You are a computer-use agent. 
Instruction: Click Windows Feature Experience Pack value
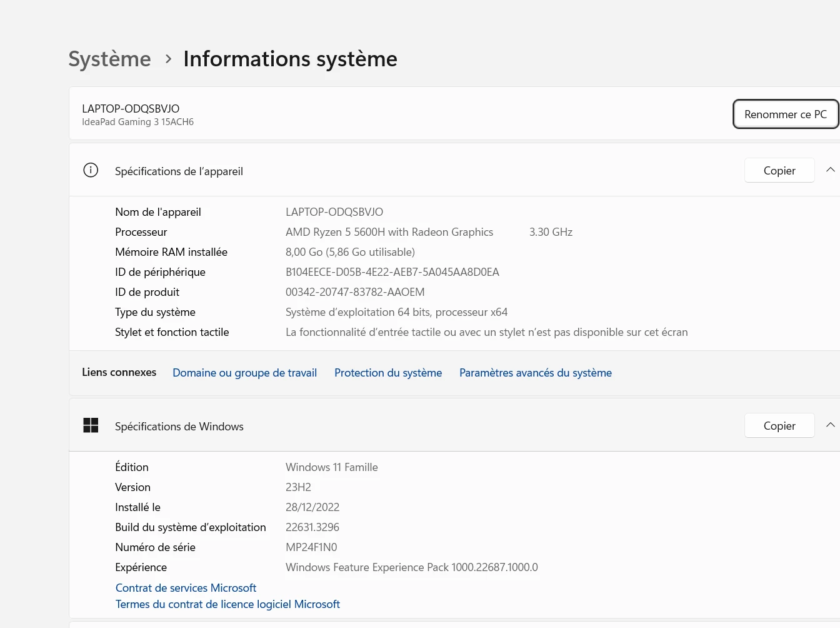412,567
